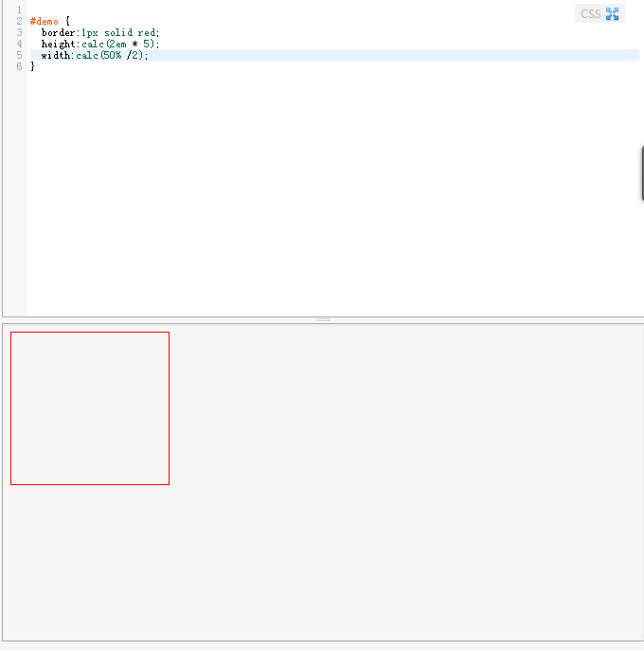Click the CSS panel label badge
Screen dimensions: 644x650
tap(599, 13)
